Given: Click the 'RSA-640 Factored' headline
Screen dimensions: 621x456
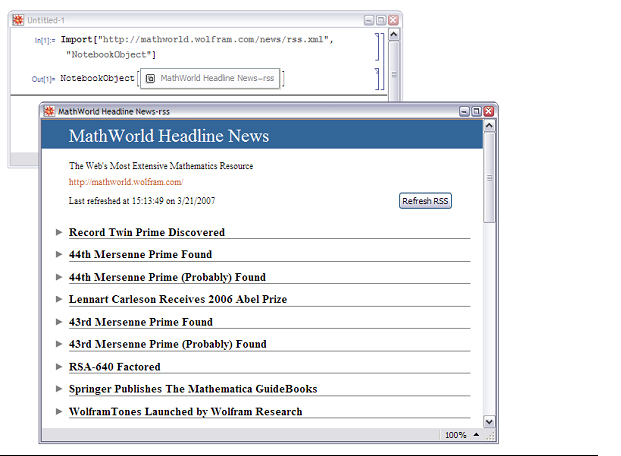Looking at the screenshot, I should point(114,367).
